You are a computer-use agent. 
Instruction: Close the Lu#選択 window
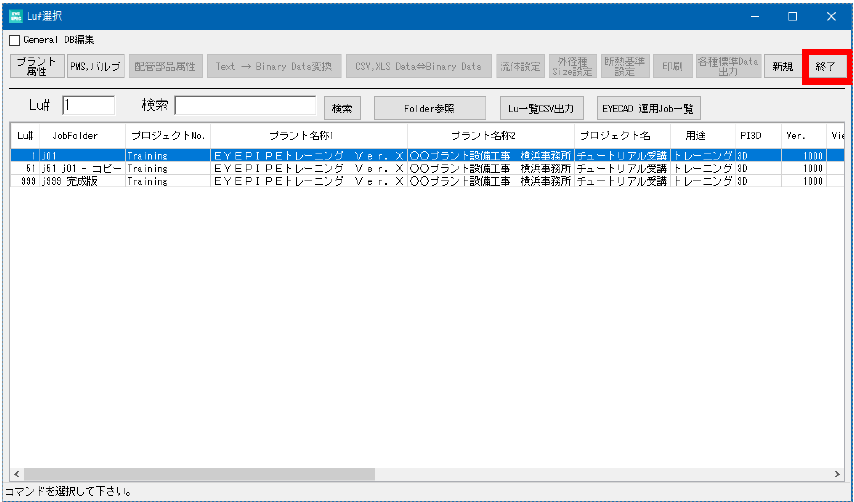831,16
